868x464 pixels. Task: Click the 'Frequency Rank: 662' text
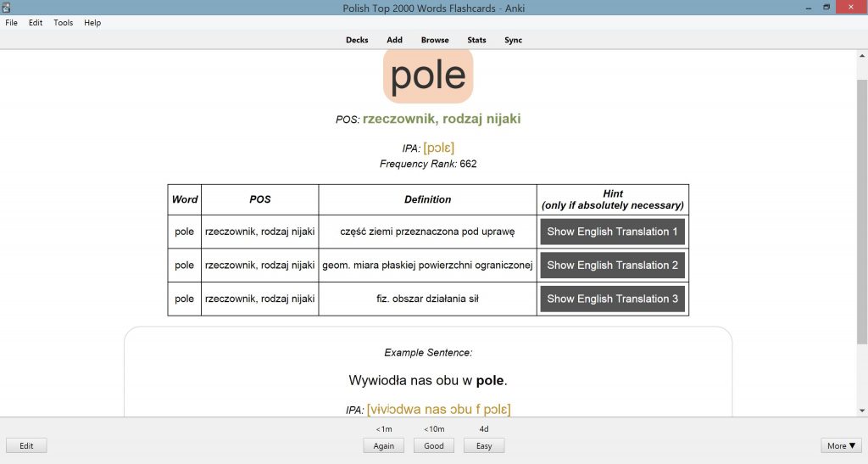[x=428, y=164]
